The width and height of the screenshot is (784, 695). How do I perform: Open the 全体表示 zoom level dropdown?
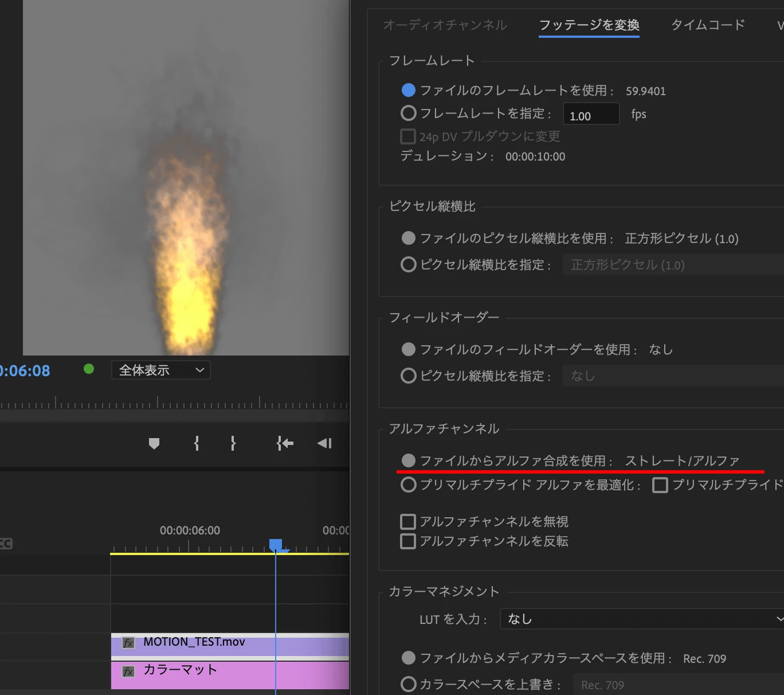point(161,370)
